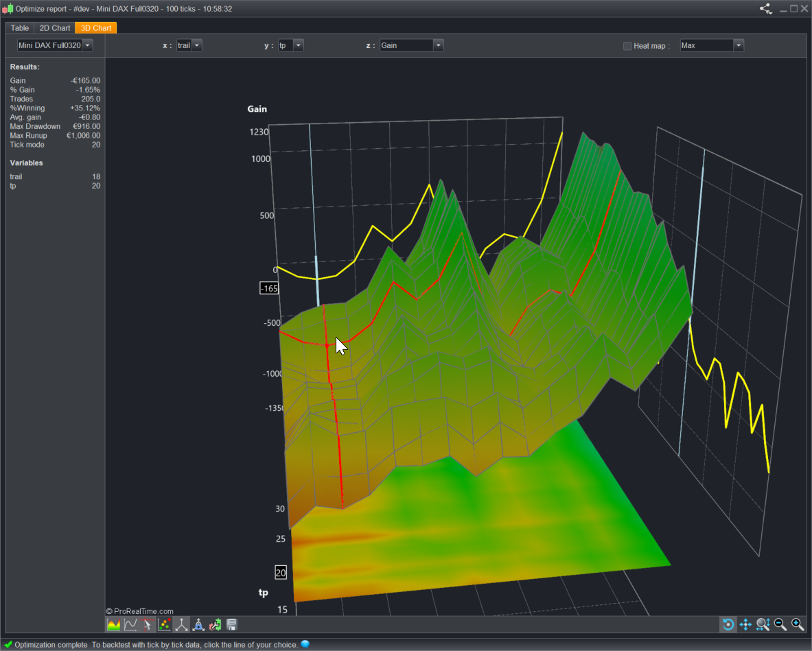Screen dimensions: 812x651
Task: Switch to the 2D Chart tab
Action: (x=55, y=28)
